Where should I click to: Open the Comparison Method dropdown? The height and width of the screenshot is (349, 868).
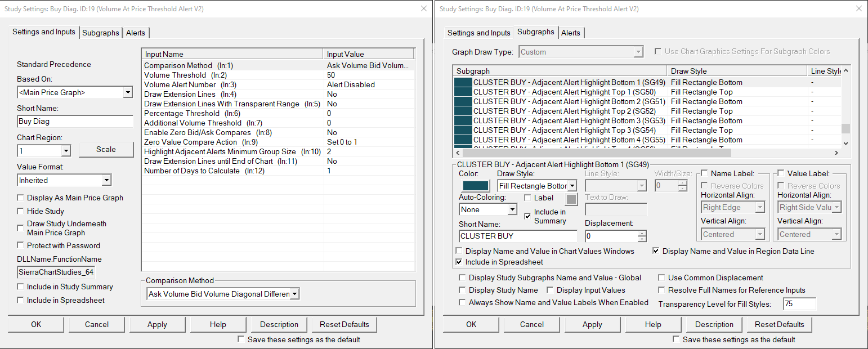tap(294, 294)
